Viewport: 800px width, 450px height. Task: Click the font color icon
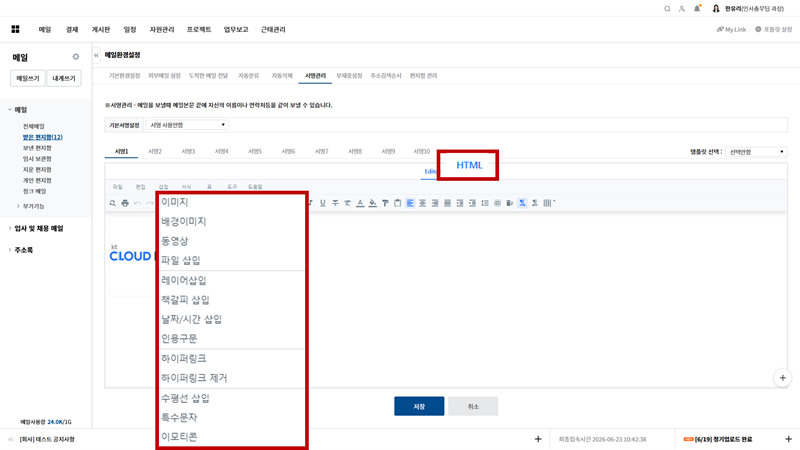(360, 203)
